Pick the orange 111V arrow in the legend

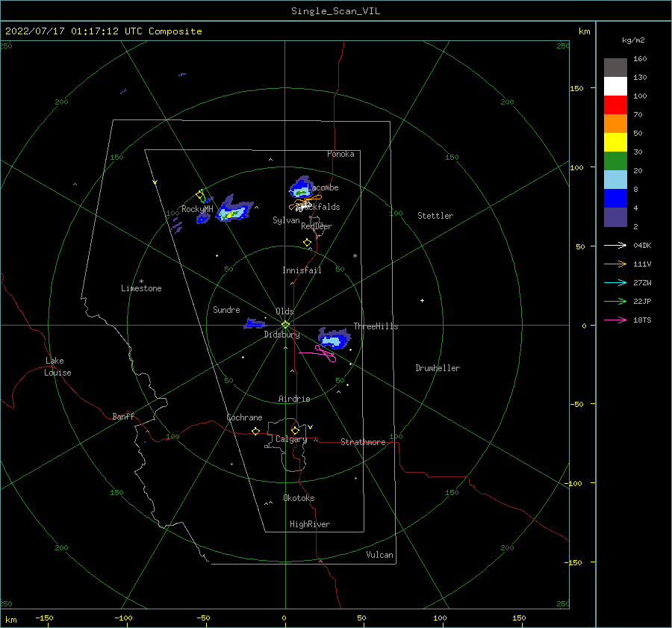click(615, 264)
